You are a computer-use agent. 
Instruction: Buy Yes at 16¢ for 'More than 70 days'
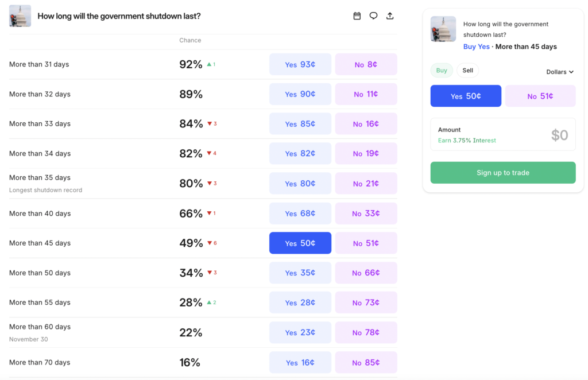pos(300,362)
